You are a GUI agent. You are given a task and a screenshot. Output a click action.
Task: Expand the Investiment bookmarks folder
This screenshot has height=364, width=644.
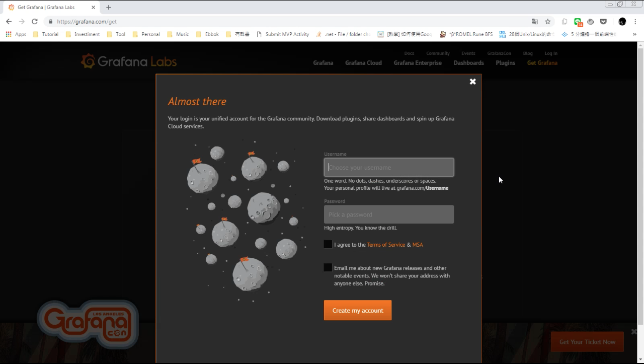pyautogui.click(x=83, y=34)
